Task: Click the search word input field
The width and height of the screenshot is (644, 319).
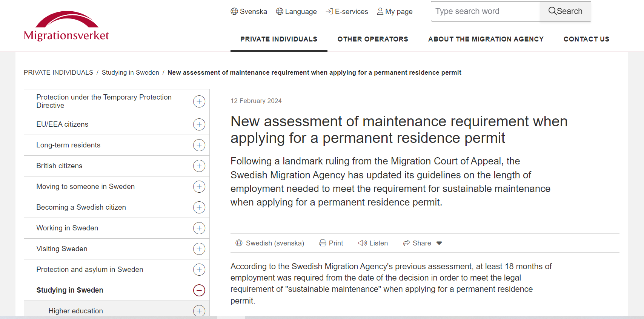Action: click(x=485, y=11)
